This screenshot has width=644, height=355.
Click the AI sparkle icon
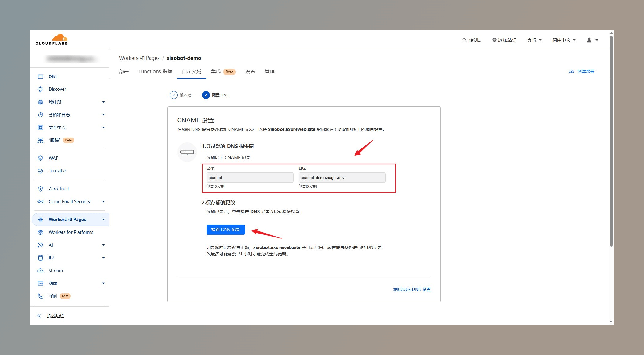[x=40, y=245]
